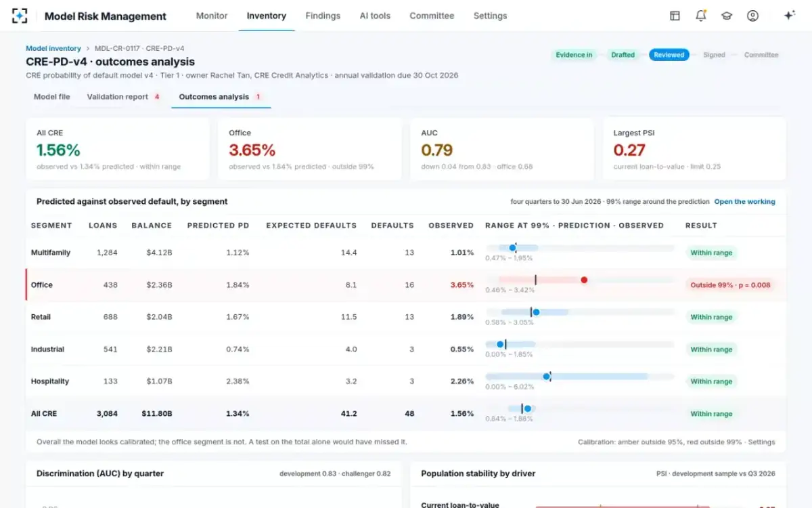Open the layout panel icon in header

pos(675,16)
